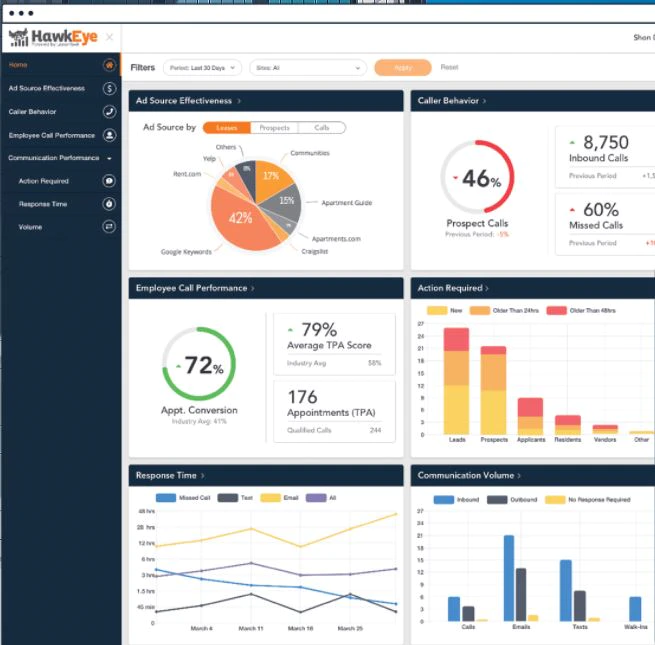Collapse the Communication Performance menu
Screen dimensions: 655x645
click(x=109, y=158)
